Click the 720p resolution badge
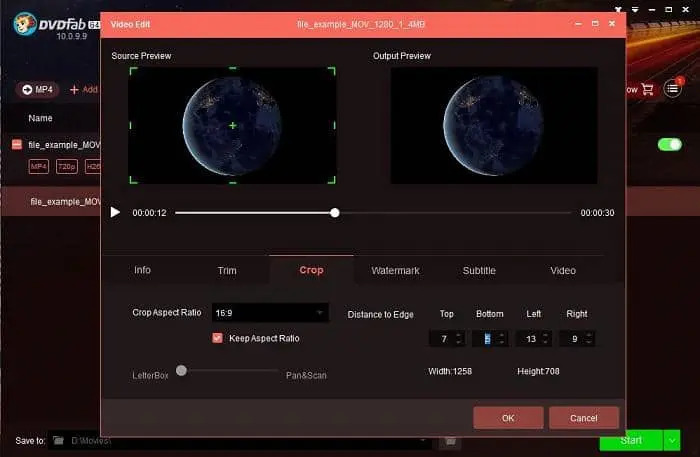700x457 pixels. pyautogui.click(x=66, y=166)
